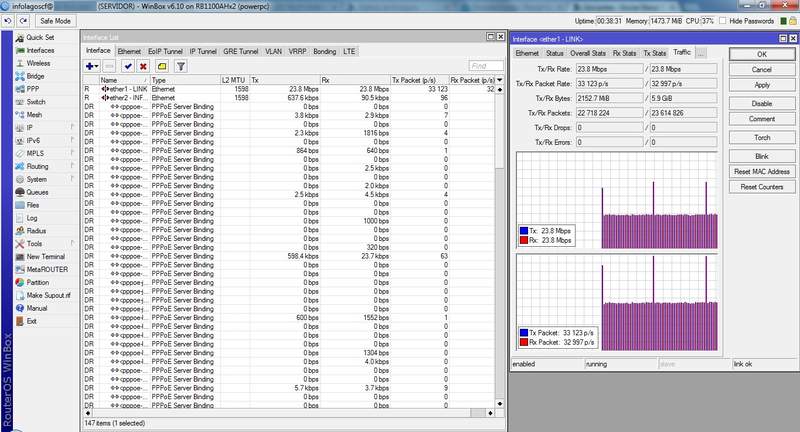Sort by the Name column header
800x432 pixels.
pos(124,80)
